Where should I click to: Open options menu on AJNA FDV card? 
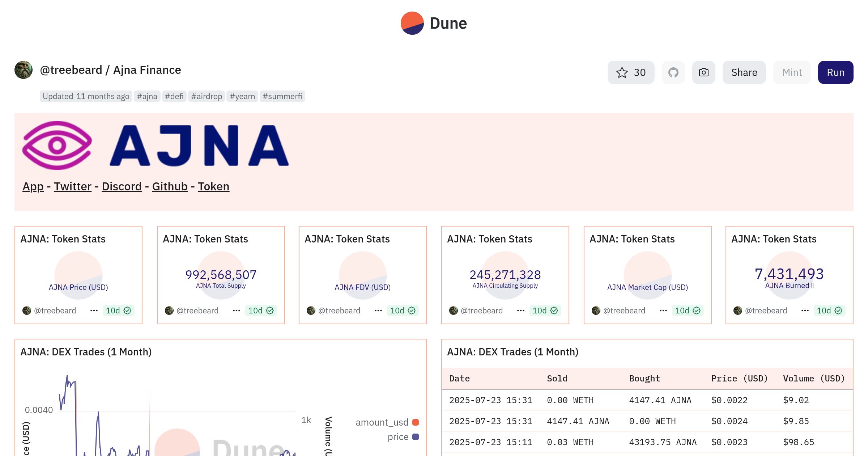click(378, 311)
